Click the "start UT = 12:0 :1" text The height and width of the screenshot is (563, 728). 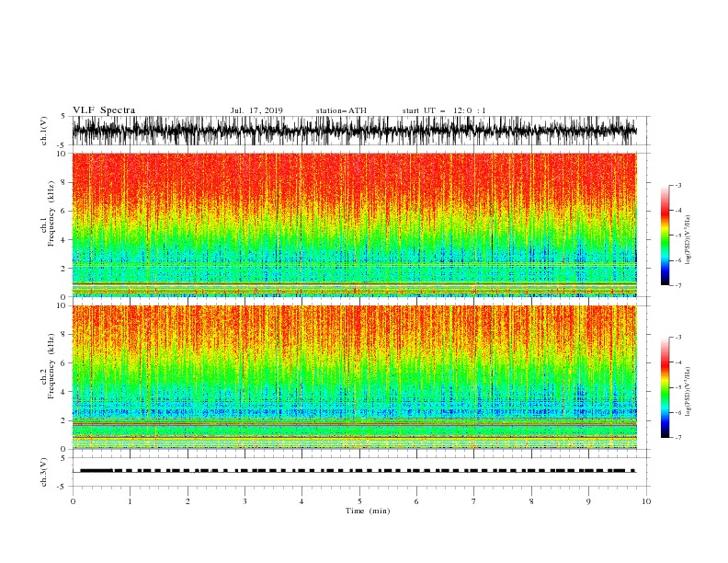coord(444,110)
